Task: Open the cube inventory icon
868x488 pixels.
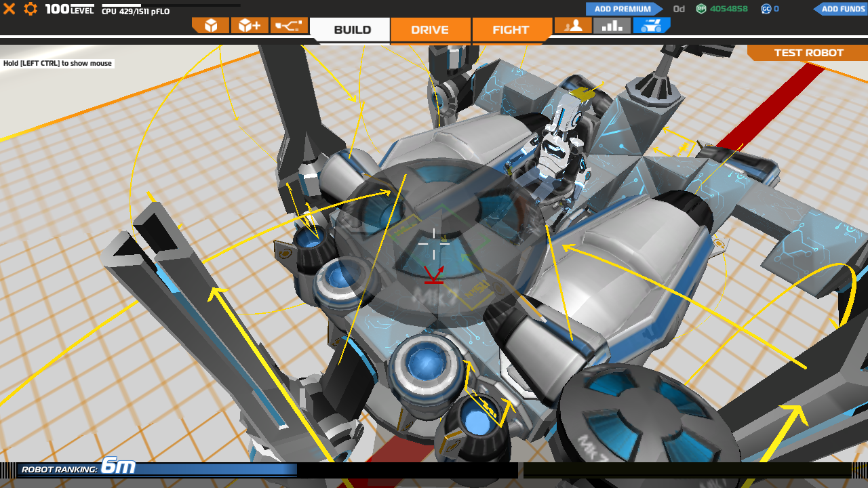Action: (210, 26)
